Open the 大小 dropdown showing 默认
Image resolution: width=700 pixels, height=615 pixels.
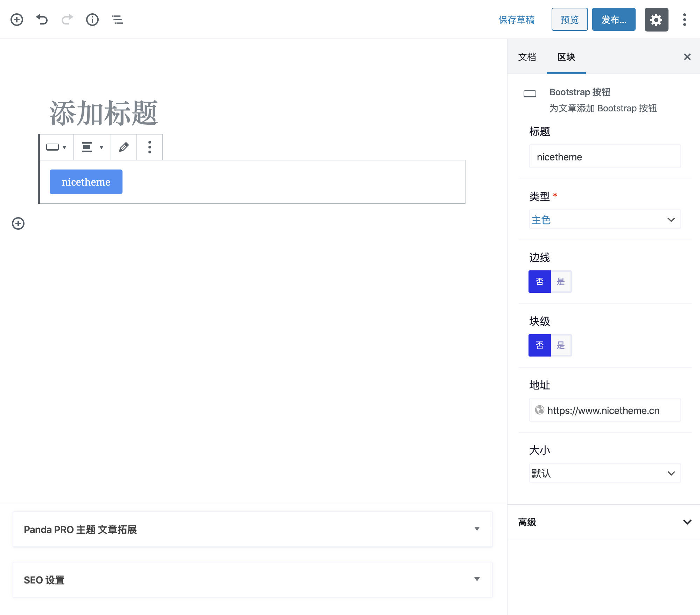tap(605, 473)
